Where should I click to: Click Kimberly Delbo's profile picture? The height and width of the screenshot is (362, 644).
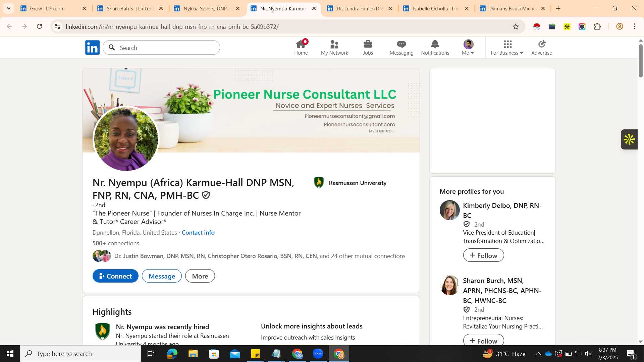pyautogui.click(x=449, y=210)
